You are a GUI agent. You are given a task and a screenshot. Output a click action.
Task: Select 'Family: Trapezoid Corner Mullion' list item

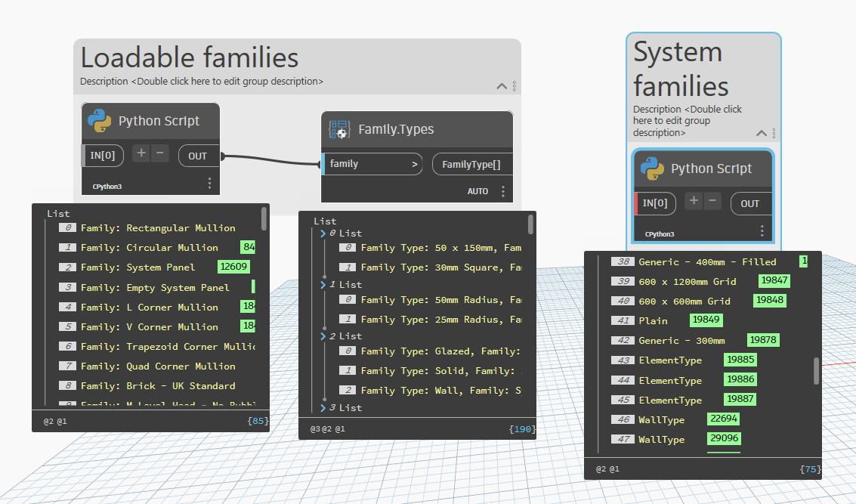click(x=168, y=346)
